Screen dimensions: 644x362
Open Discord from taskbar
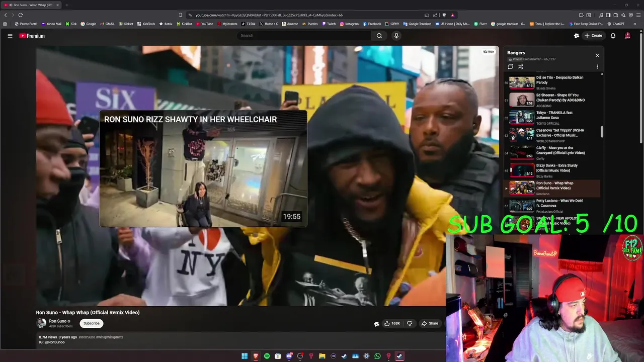(x=289, y=356)
